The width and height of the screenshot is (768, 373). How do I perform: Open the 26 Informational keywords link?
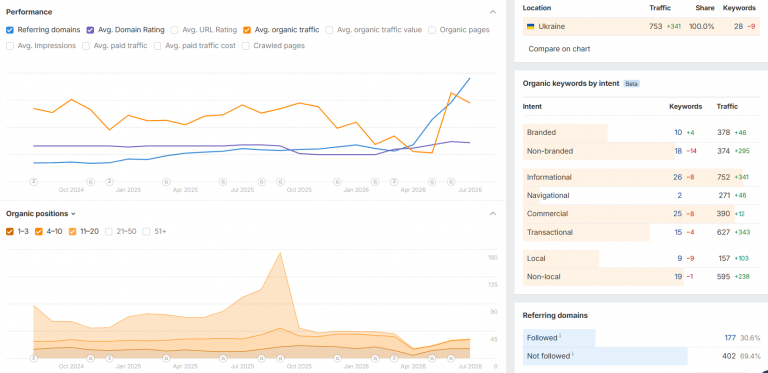click(677, 177)
